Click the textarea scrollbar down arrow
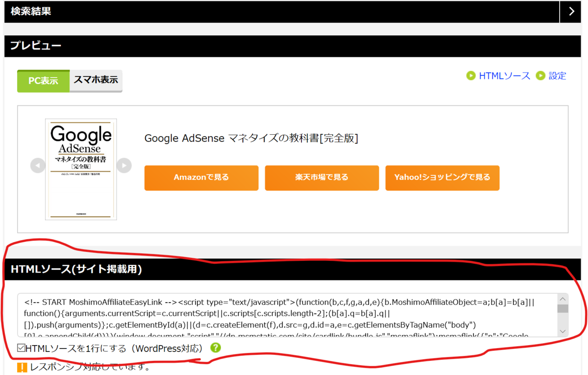 (563, 332)
